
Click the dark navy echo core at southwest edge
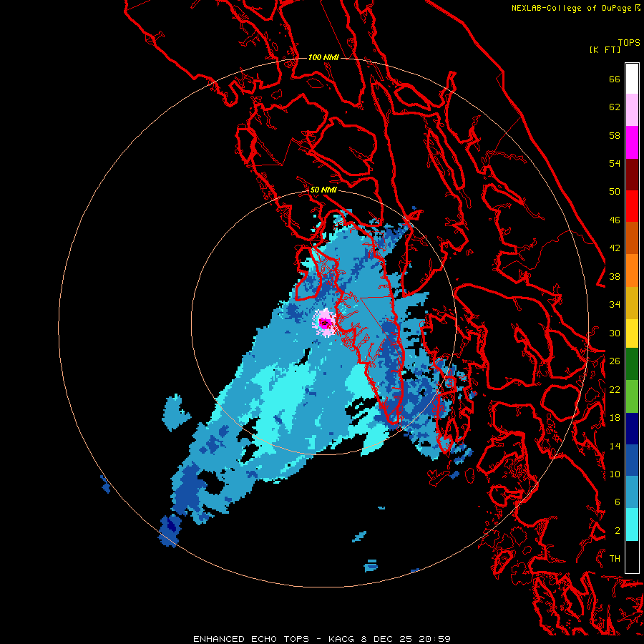click(171, 527)
